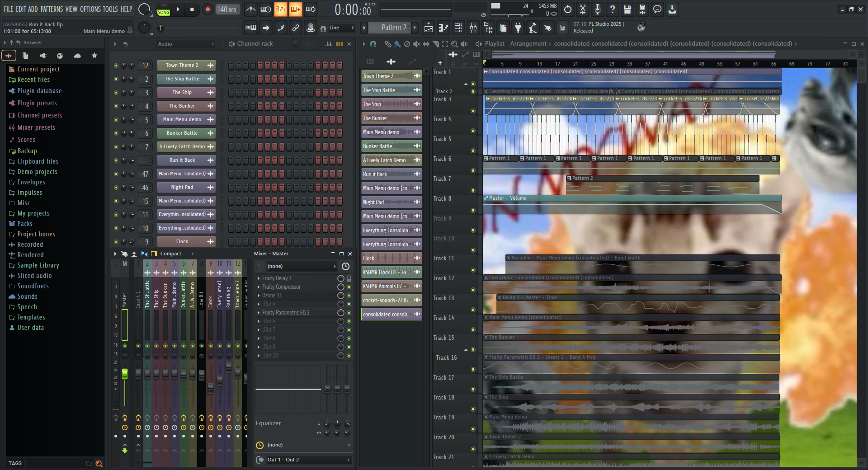Screen dimensions: 868x470
Task: Start playback with the play button
Action: click(178, 9)
